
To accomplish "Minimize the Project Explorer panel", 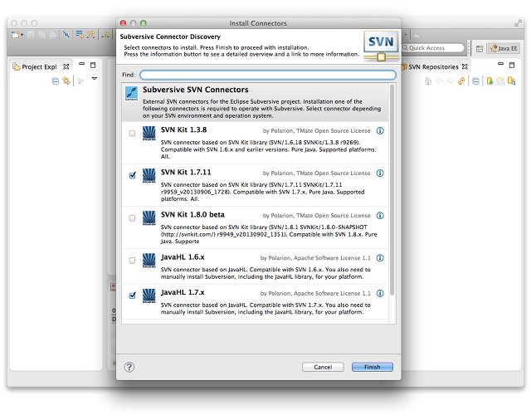I will 81,64.
